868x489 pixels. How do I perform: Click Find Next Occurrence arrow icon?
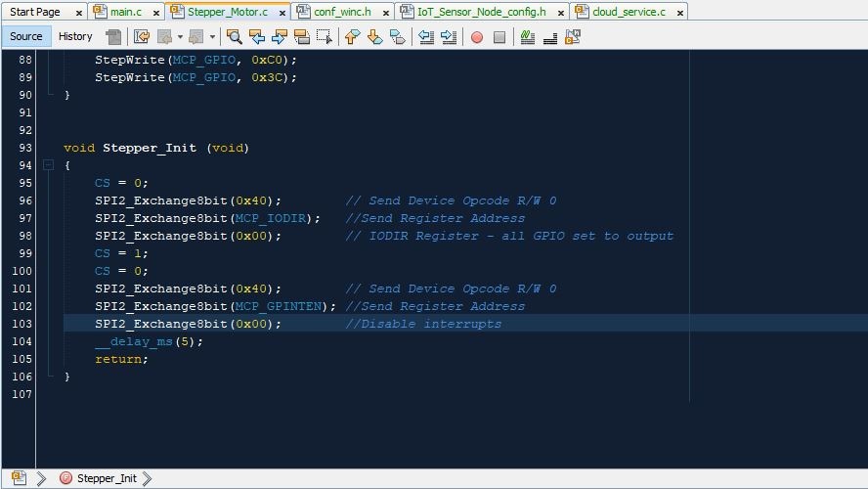pos(280,37)
